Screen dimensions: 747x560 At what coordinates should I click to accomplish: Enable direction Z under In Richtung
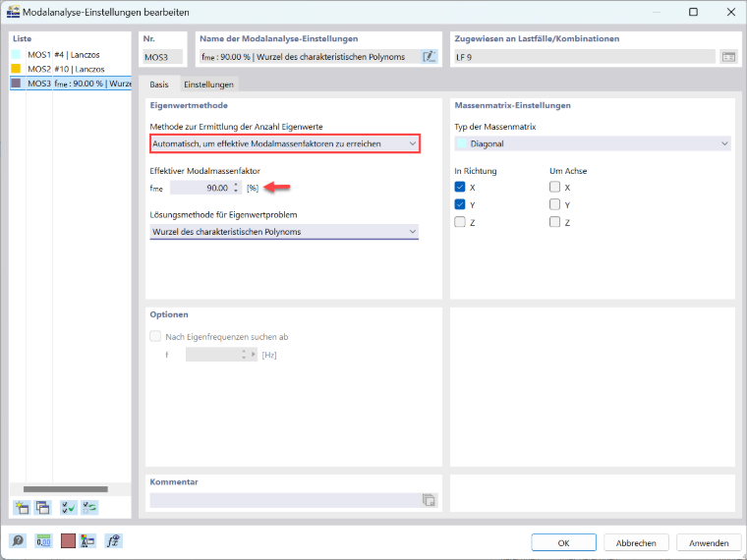460,222
